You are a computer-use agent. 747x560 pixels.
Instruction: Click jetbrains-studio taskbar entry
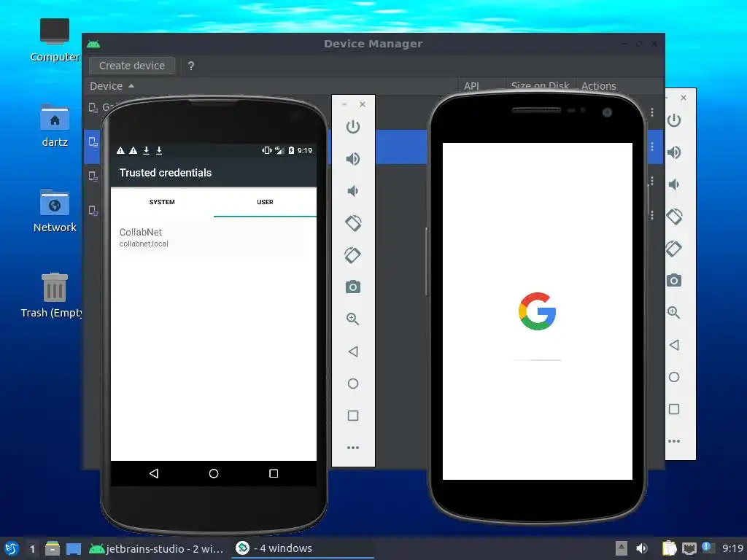click(157, 548)
